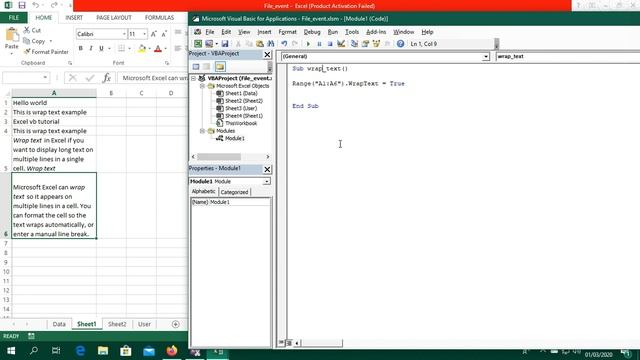Screen dimensions: 640x360
Task: Open Object Browser icon in VBA toolbar
Action: pyautogui.click(x=376, y=44)
